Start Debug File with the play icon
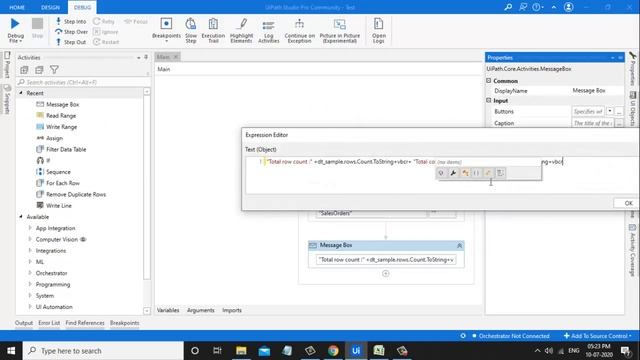 [15, 24]
